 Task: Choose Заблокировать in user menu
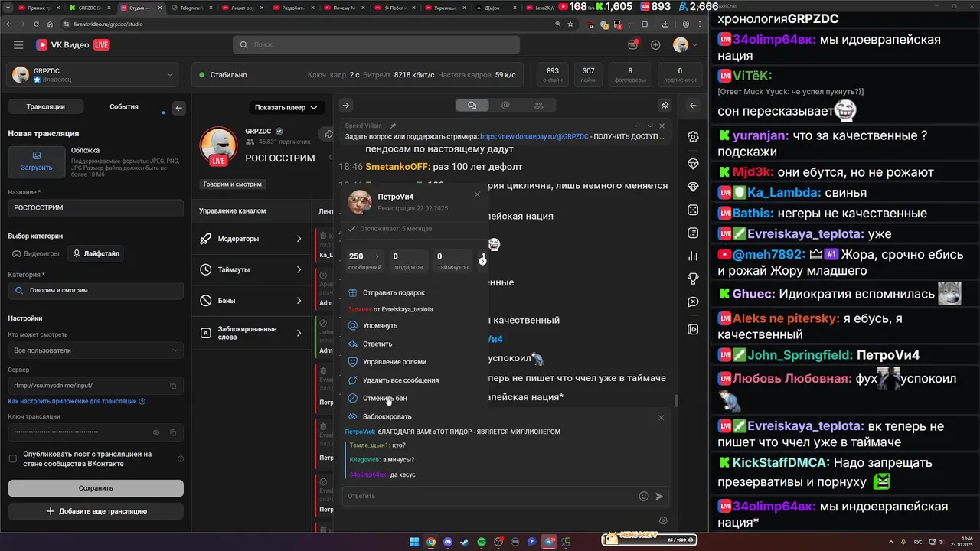pyautogui.click(x=387, y=416)
